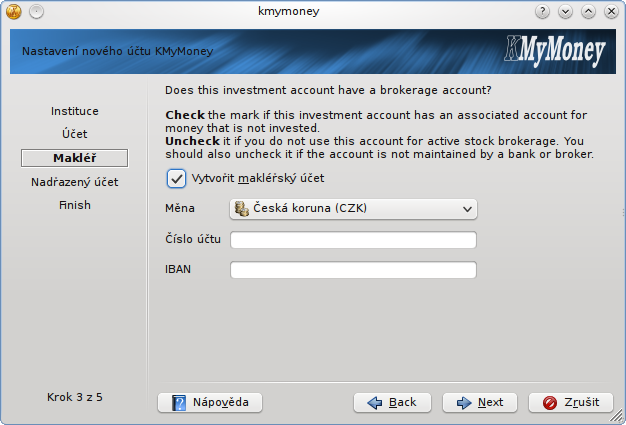
Task: Select the Makléř step in sidebar
Action: [75, 158]
